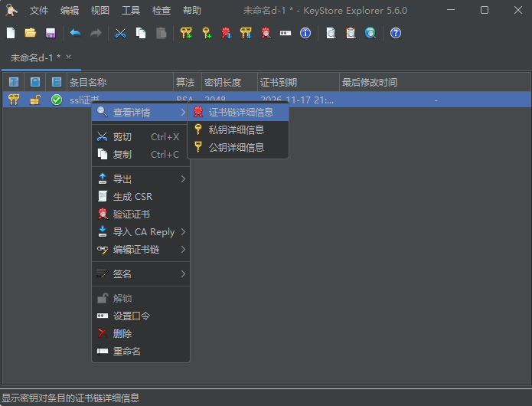Click the Undo arrow in toolbar

click(75, 33)
